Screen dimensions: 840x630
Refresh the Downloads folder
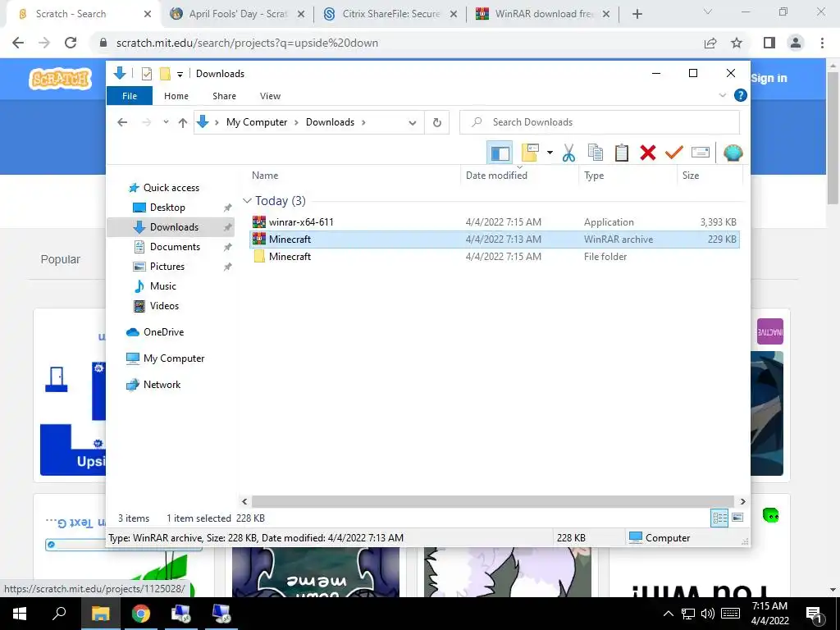(x=437, y=123)
